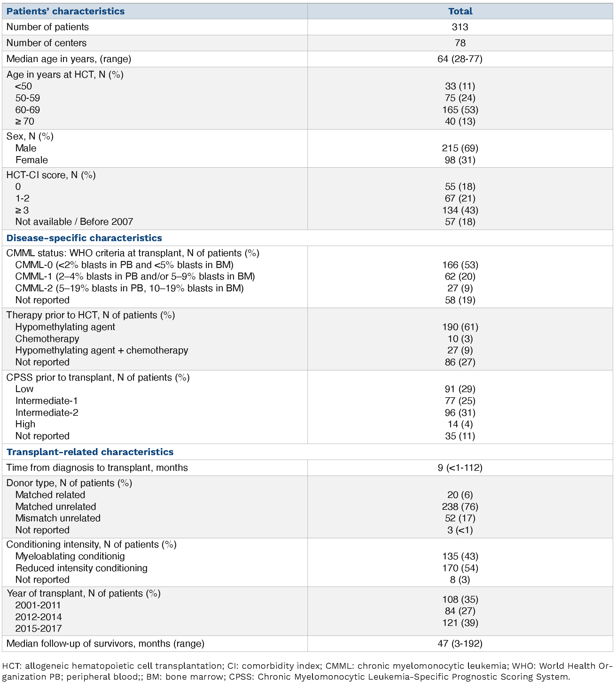Click the "Transplant-related characteristics" section heading

pyautogui.click(x=90, y=452)
